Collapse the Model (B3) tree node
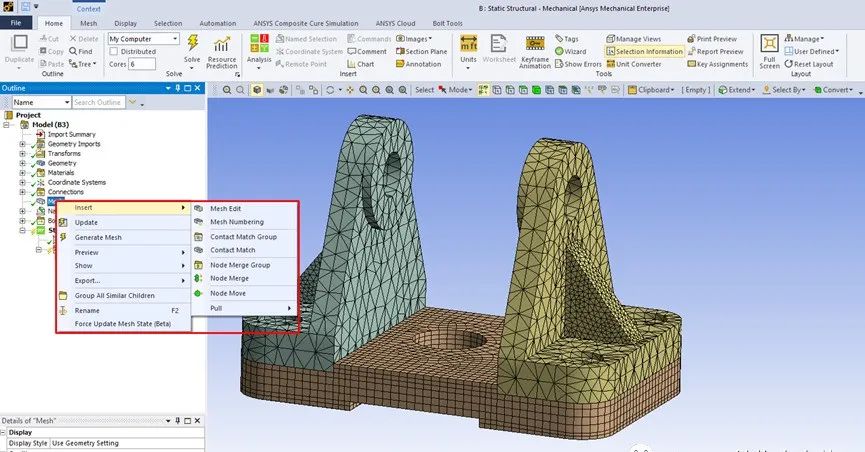The height and width of the screenshot is (452, 865). (x=8, y=125)
